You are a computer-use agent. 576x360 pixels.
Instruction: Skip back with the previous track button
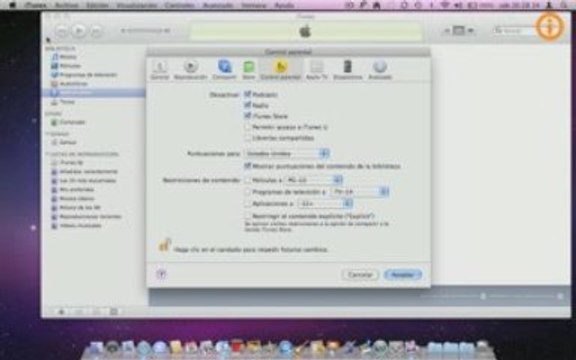coord(62,31)
